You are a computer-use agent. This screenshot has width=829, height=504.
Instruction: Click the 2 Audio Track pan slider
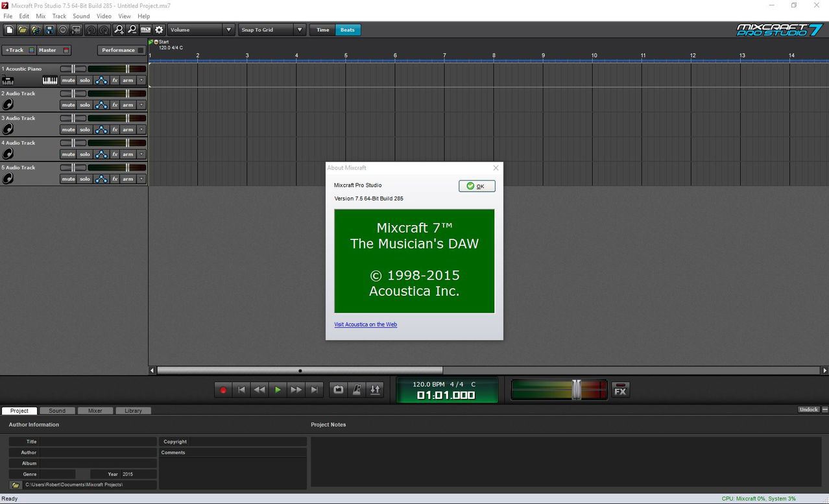[x=73, y=93]
